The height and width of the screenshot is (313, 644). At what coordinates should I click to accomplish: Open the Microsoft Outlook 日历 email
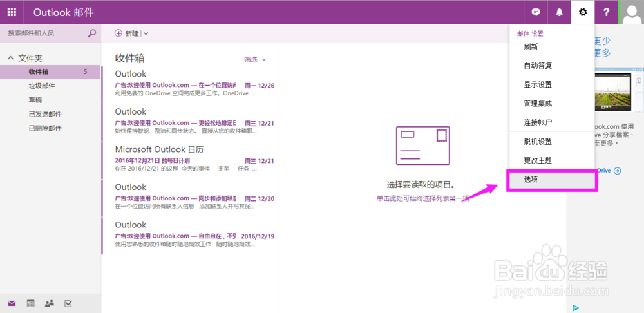[190, 160]
